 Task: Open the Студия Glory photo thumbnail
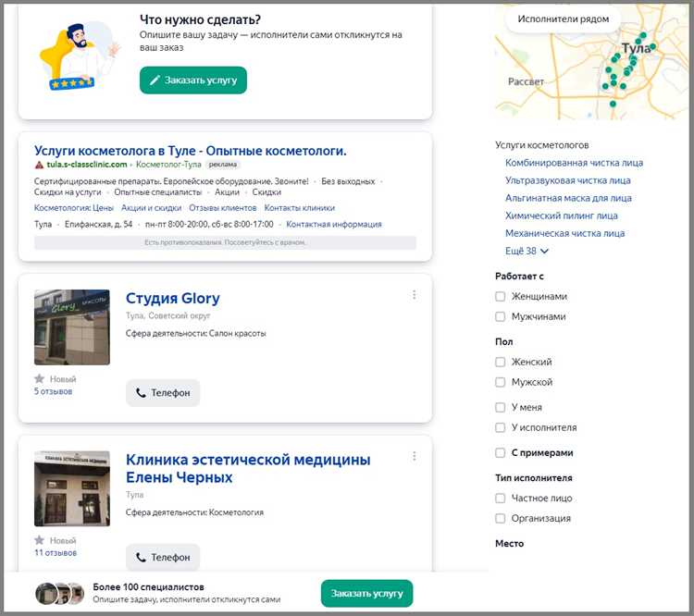coord(72,327)
